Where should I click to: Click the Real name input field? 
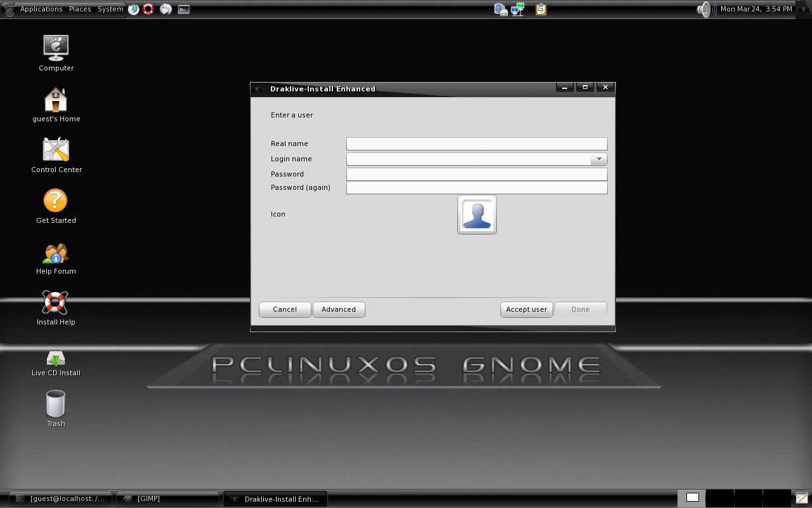pyautogui.click(x=477, y=144)
